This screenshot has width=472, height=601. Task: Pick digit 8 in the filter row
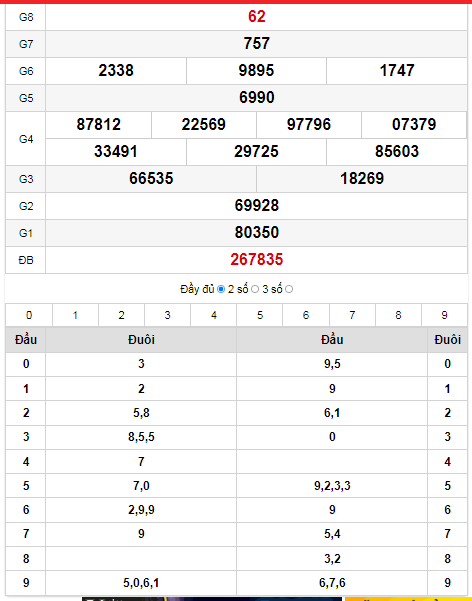(x=398, y=315)
